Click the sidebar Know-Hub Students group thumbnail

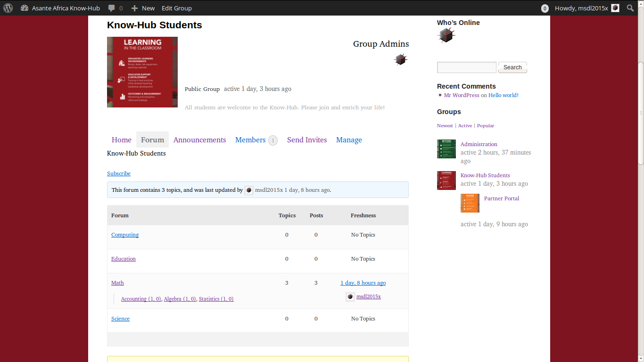click(x=446, y=181)
